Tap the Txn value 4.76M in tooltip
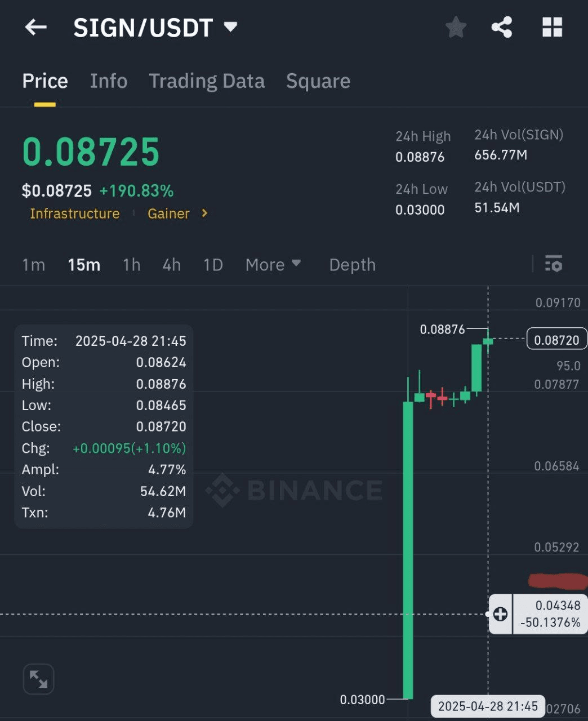Screen dimensions: 588x721 coord(167,513)
